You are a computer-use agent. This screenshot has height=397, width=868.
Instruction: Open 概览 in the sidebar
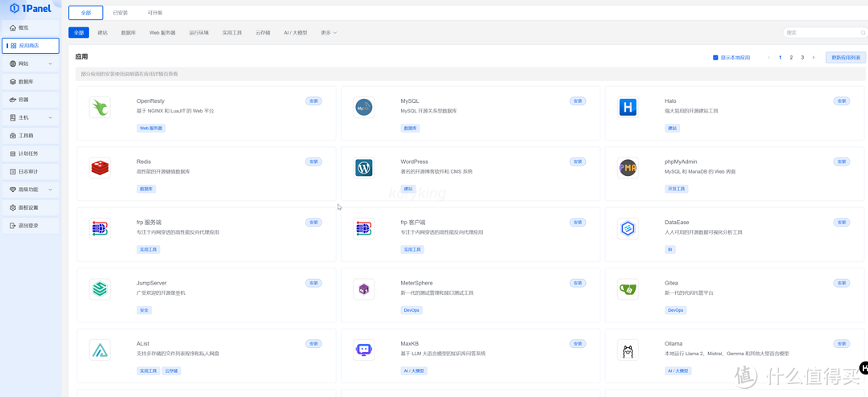pos(31,27)
